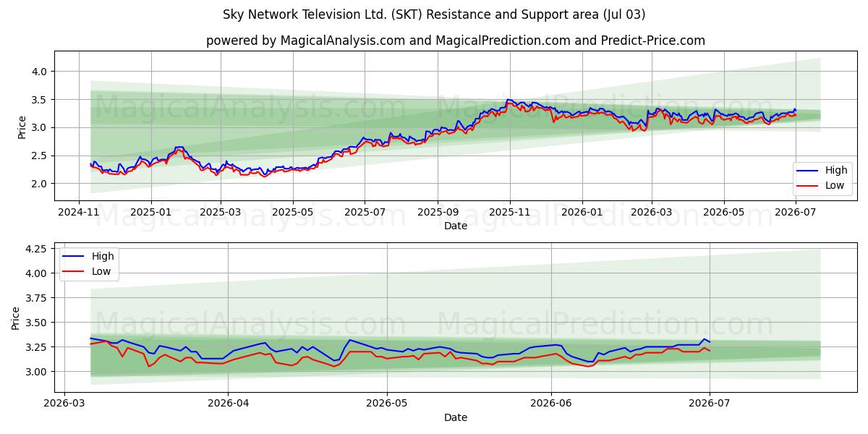868x434 pixels.
Task: Click the 2026-07 tick label in top chart
Action: [x=796, y=212]
